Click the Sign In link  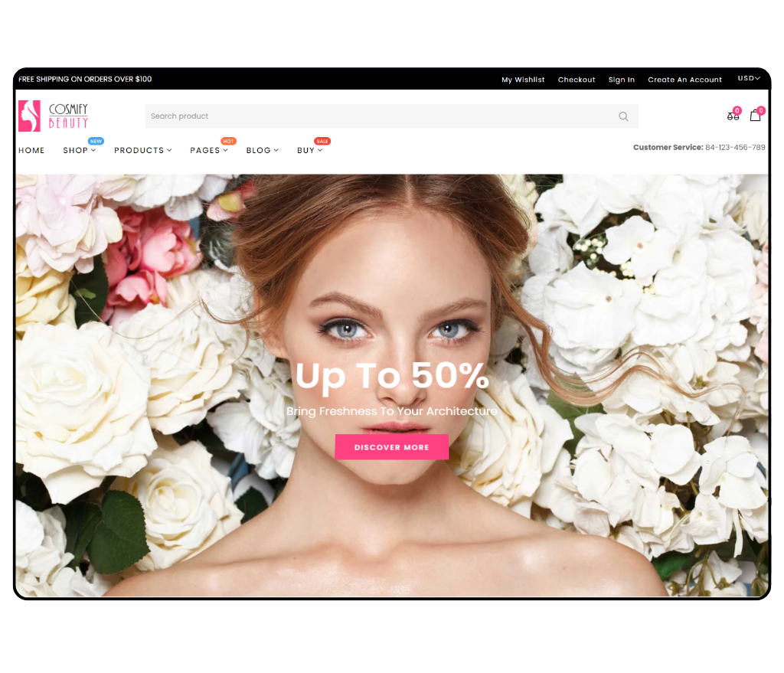pos(621,80)
